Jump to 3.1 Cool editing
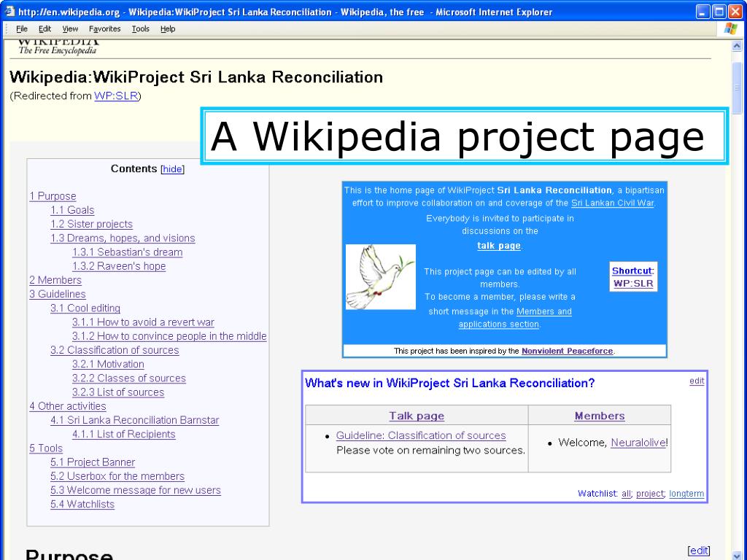 [x=85, y=308]
